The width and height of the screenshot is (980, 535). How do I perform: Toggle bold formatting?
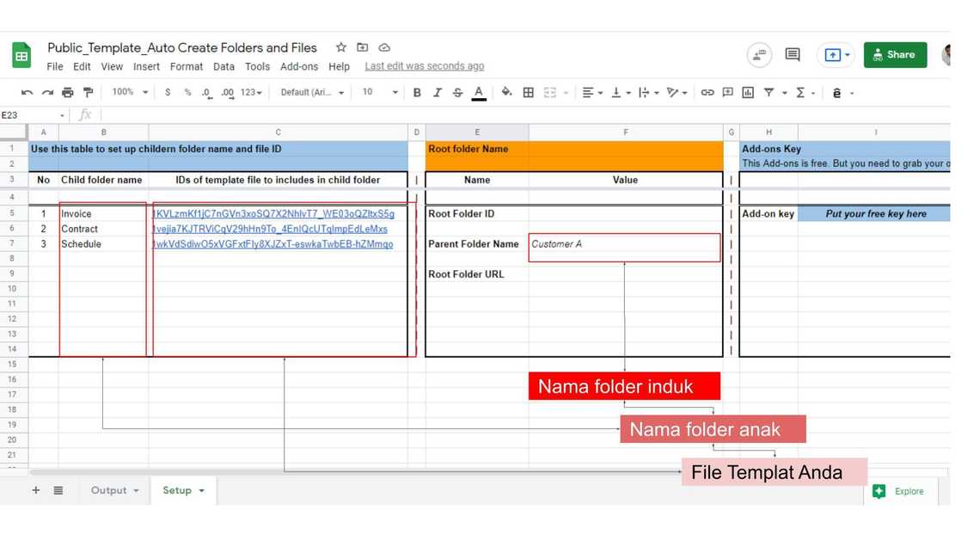[417, 93]
